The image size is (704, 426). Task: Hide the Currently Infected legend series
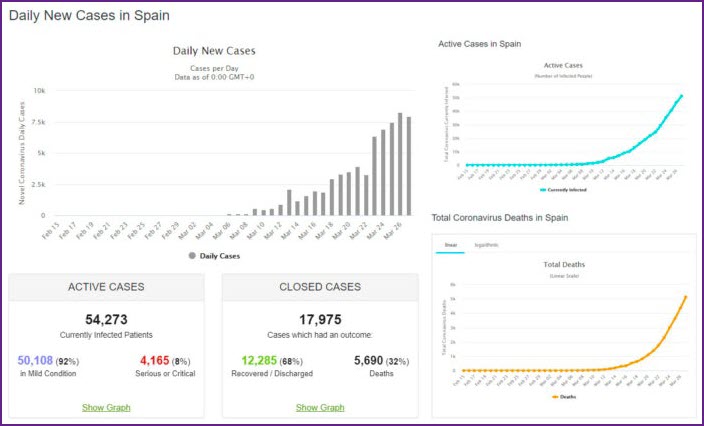(563, 188)
